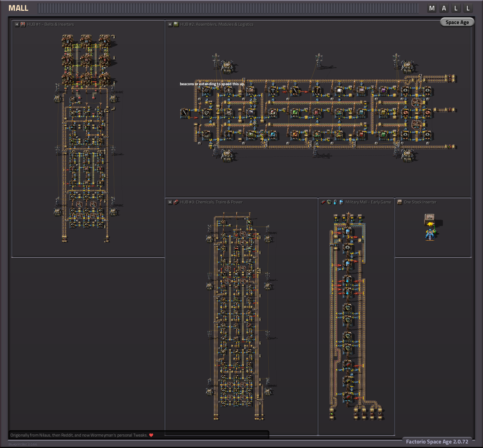The height and width of the screenshot is (448, 483).
Task: Click the red heart icon in description
Action: tap(151, 435)
